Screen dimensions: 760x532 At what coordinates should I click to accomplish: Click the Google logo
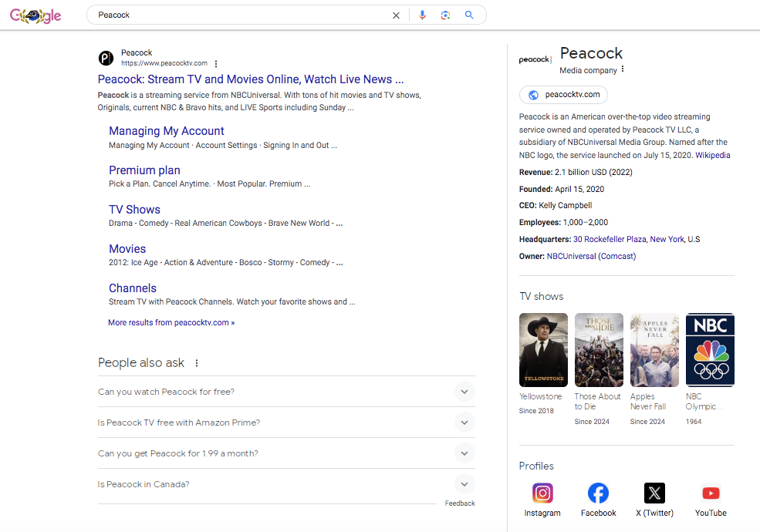pyautogui.click(x=35, y=15)
